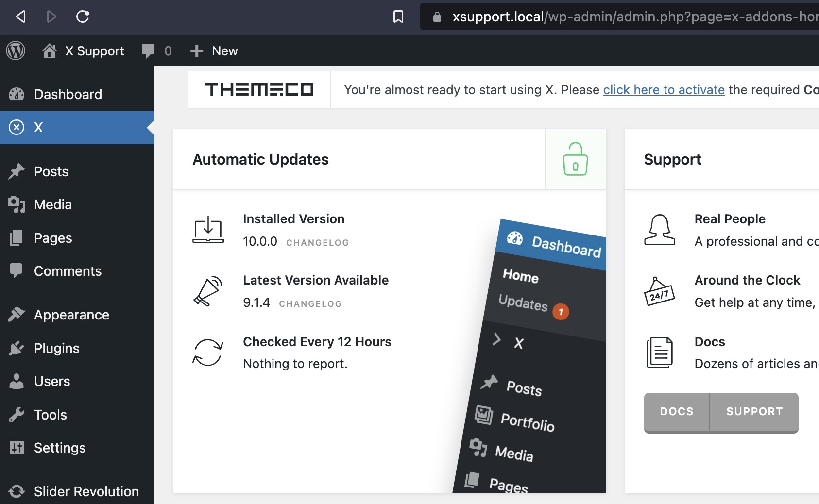The height and width of the screenshot is (504, 819).
Task: Click the green unlock validation icon
Action: click(575, 159)
